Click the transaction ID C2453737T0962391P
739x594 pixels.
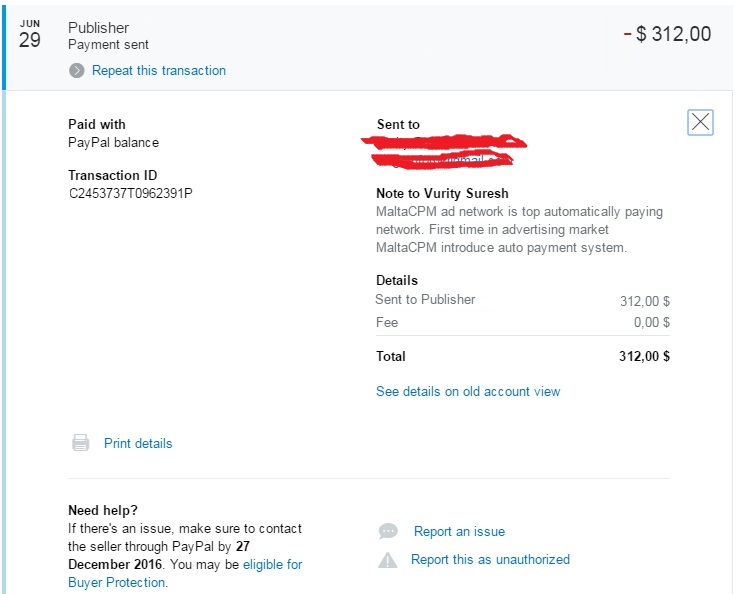click(131, 193)
